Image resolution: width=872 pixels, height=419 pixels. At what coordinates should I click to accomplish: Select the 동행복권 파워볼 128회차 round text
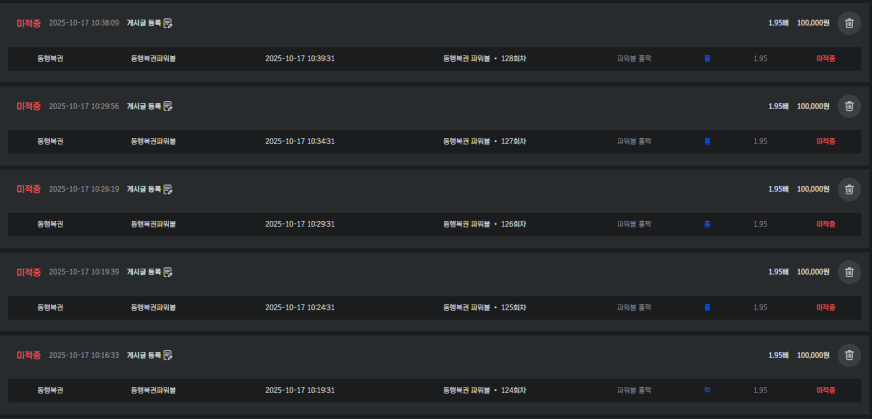[x=484, y=58]
